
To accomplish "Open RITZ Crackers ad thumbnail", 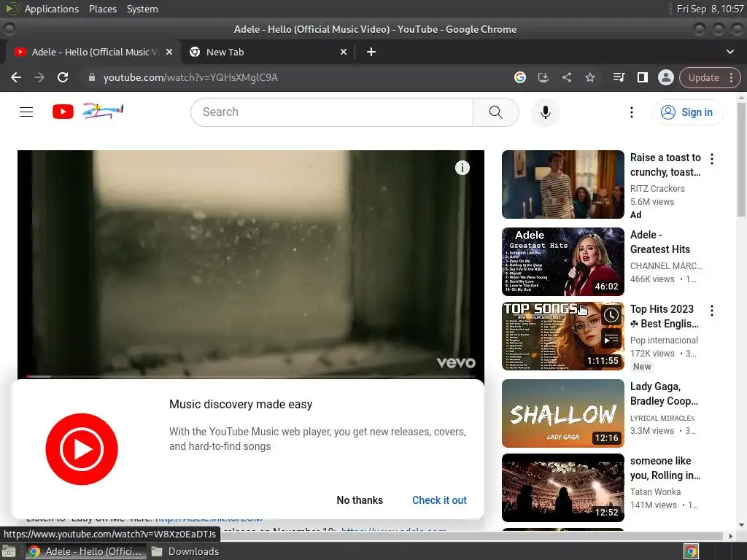I will pyautogui.click(x=562, y=184).
